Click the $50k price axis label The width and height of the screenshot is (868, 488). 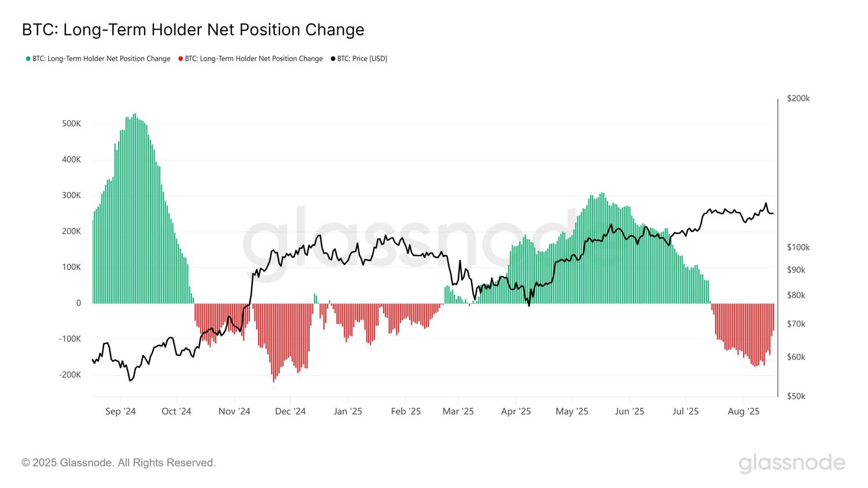(x=796, y=397)
